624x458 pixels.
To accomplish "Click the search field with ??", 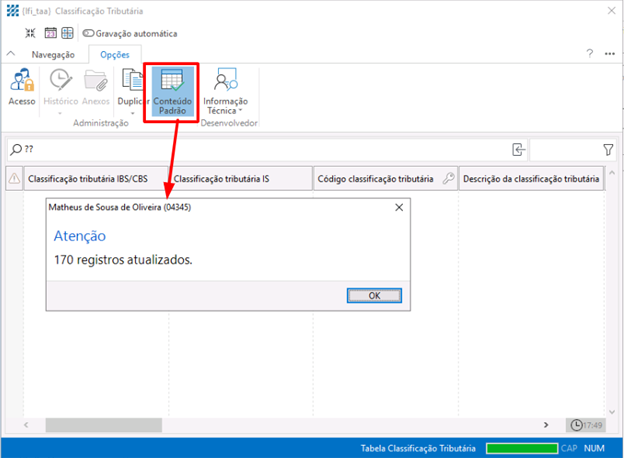I will click(x=260, y=149).
